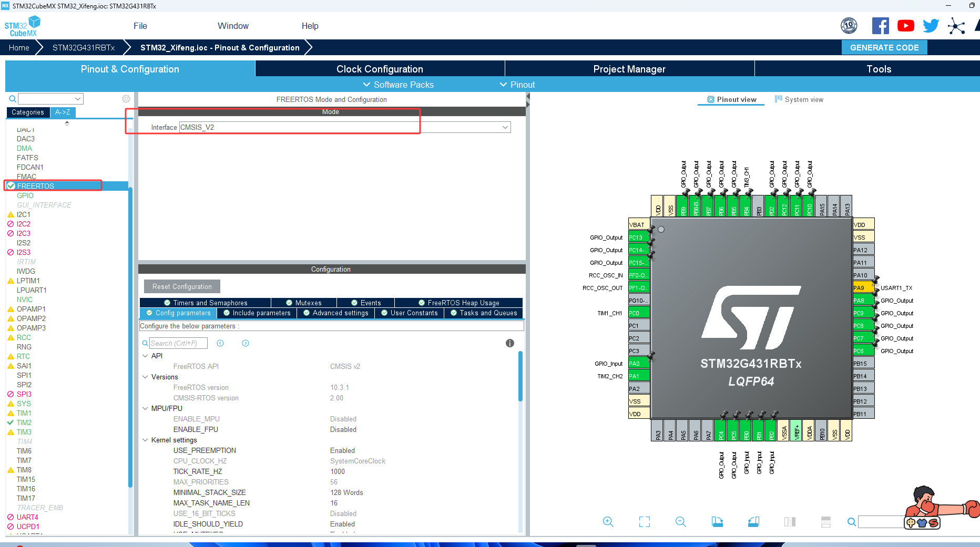
Task: Click the pin search magnifier icon
Action: [852, 522]
